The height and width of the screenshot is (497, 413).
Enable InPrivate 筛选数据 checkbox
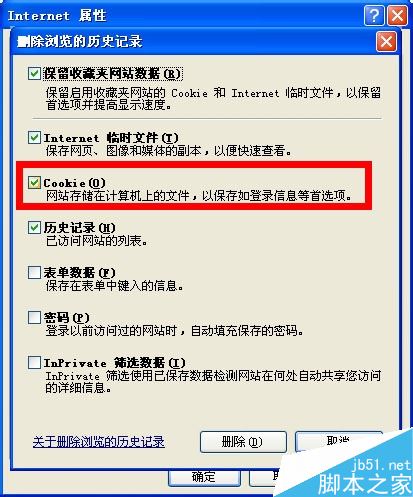[34, 362]
